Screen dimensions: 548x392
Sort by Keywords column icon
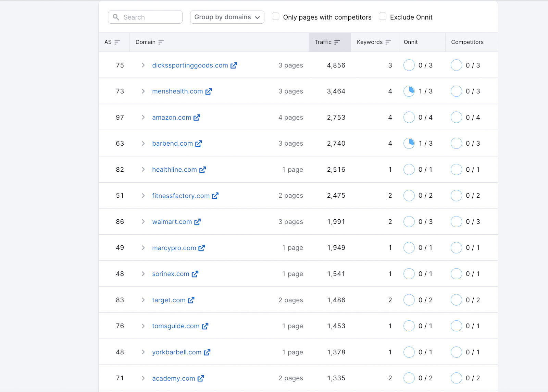pyautogui.click(x=388, y=42)
